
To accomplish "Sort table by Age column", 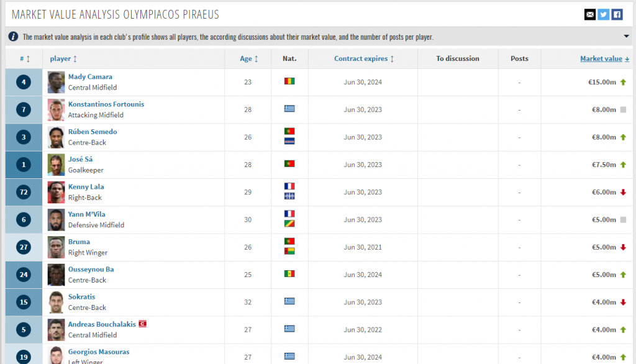I will (x=249, y=59).
